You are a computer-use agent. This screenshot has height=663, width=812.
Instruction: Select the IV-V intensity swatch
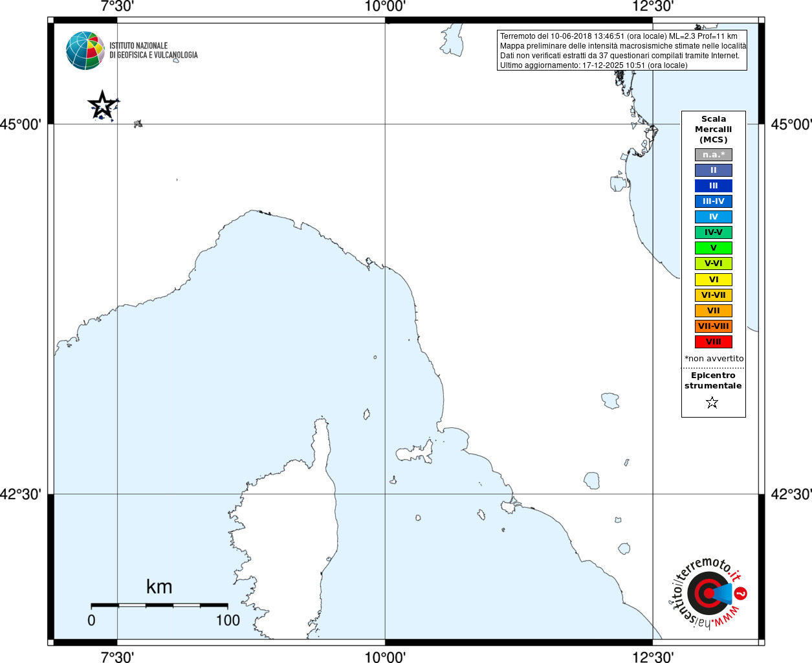click(x=714, y=232)
